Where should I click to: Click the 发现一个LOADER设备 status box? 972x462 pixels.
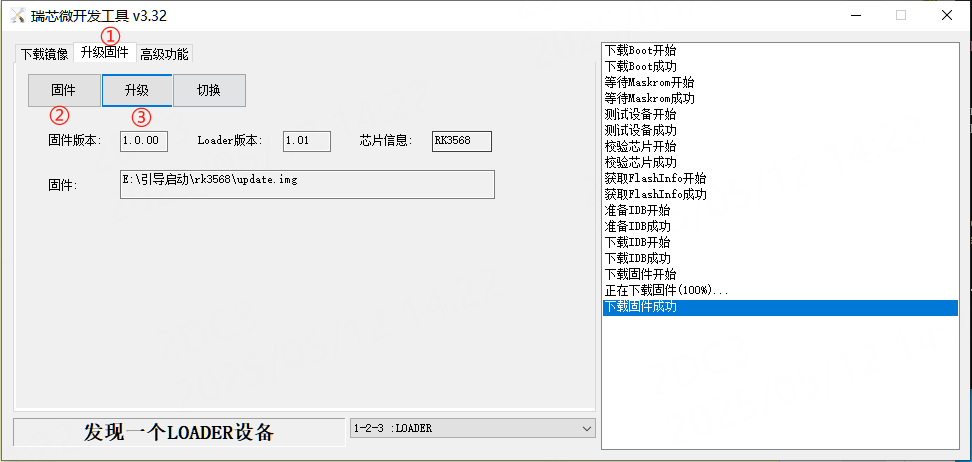(x=179, y=432)
